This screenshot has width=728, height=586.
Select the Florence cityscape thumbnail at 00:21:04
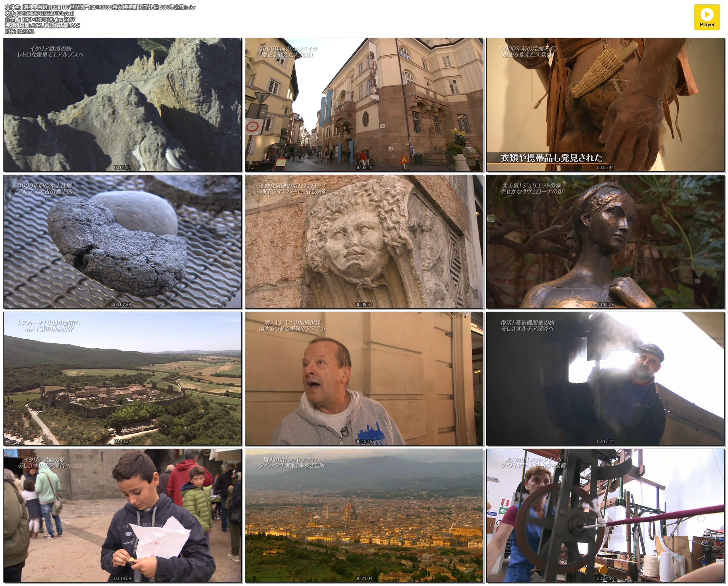(x=364, y=516)
